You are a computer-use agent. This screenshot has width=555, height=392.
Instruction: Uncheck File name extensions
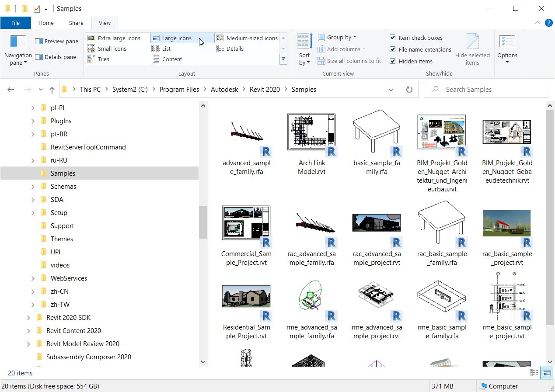[x=393, y=49]
